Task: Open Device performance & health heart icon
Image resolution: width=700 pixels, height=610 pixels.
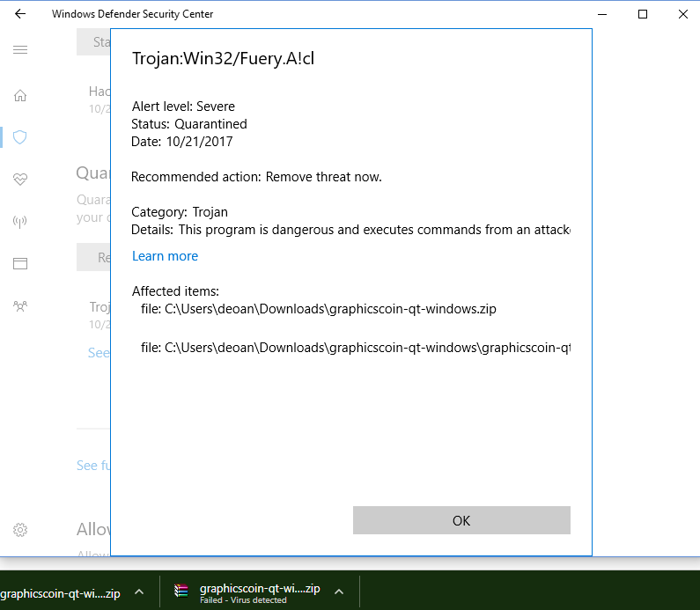Action: click(20, 179)
